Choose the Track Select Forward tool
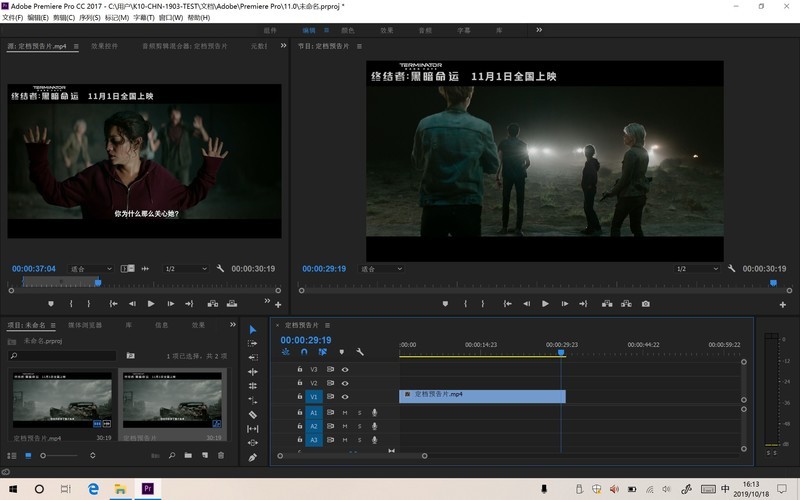800x500 pixels. 253,344
